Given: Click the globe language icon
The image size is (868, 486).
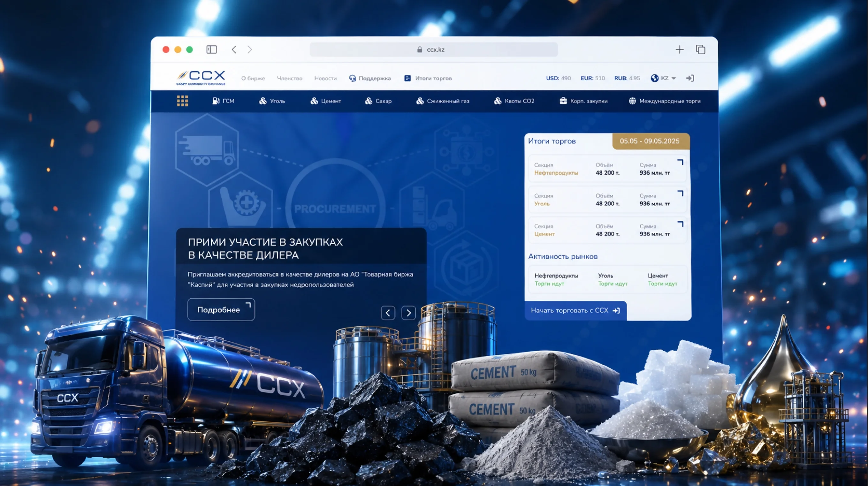Looking at the screenshot, I should [x=655, y=78].
